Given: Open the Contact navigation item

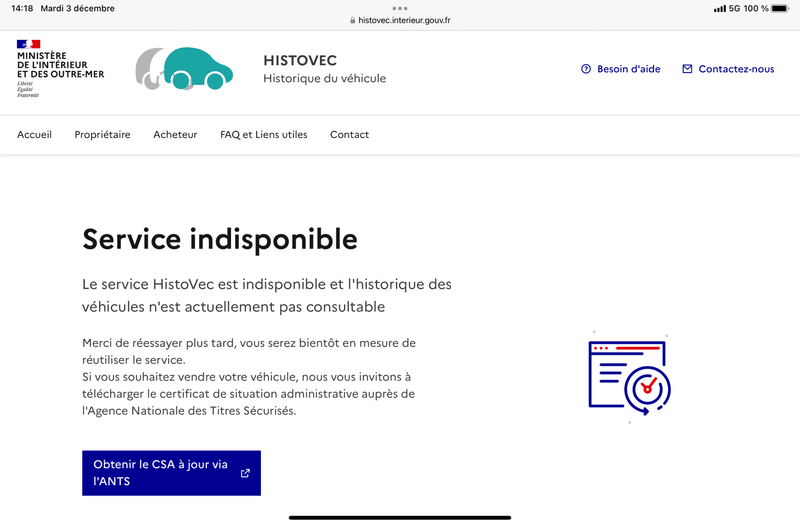Looking at the screenshot, I should 349,135.
